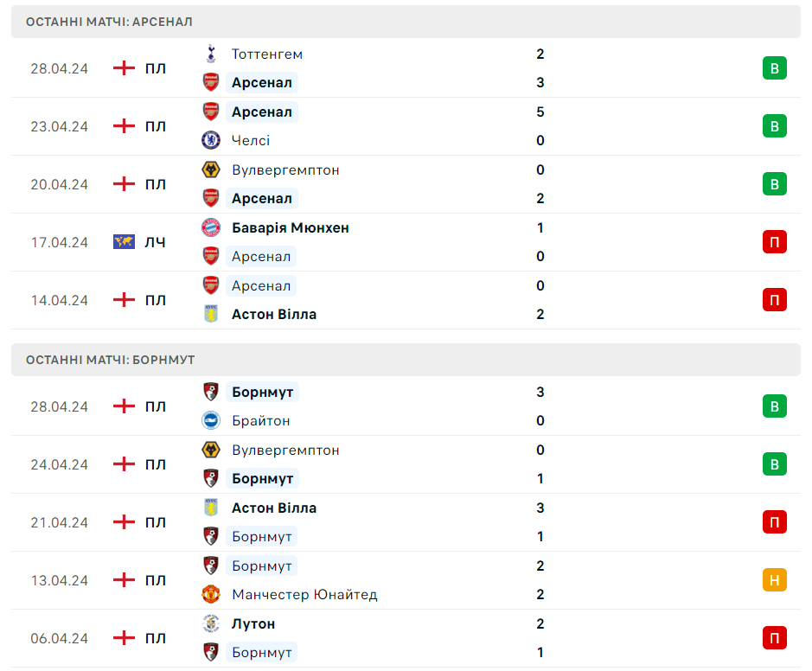Click green win badge for Tottenham–Arsenal match
The width and height of the screenshot is (812, 671).
click(774, 67)
